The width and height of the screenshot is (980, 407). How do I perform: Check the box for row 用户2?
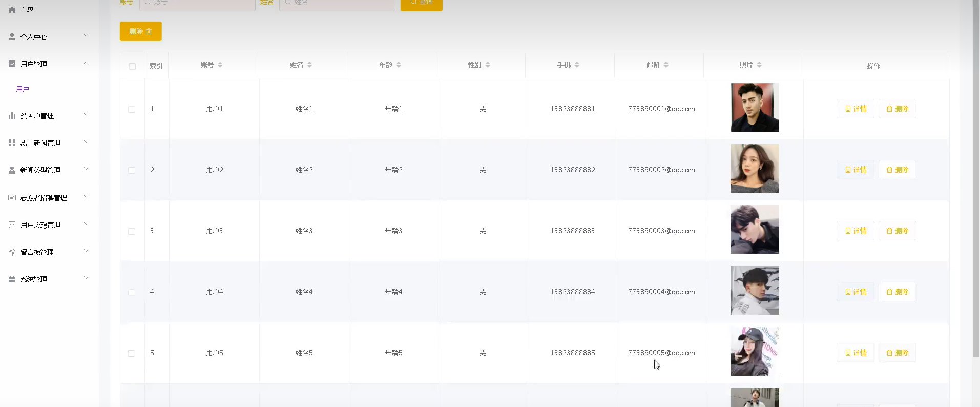pyautogui.click(x=132, y=170)
